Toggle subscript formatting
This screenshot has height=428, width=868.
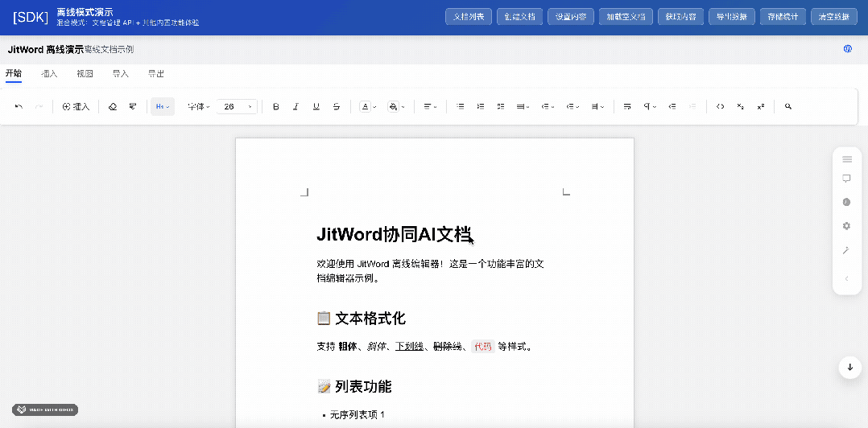click(x=741, y=107)
